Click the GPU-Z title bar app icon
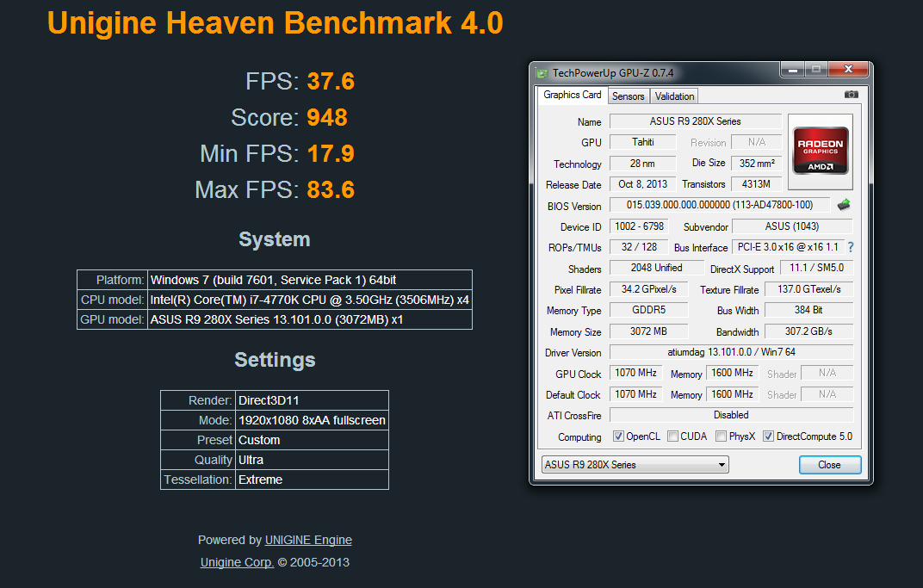Screen dimensions: 923x588 542,73
